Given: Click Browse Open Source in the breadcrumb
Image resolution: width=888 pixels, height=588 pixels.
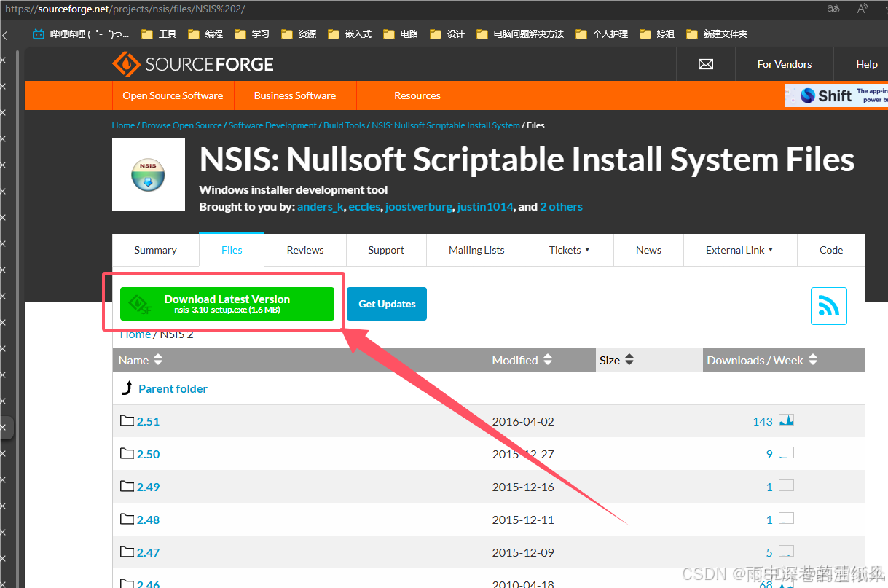Looking at the screenshot, I should pyautogui.click(x=181, y=125).
